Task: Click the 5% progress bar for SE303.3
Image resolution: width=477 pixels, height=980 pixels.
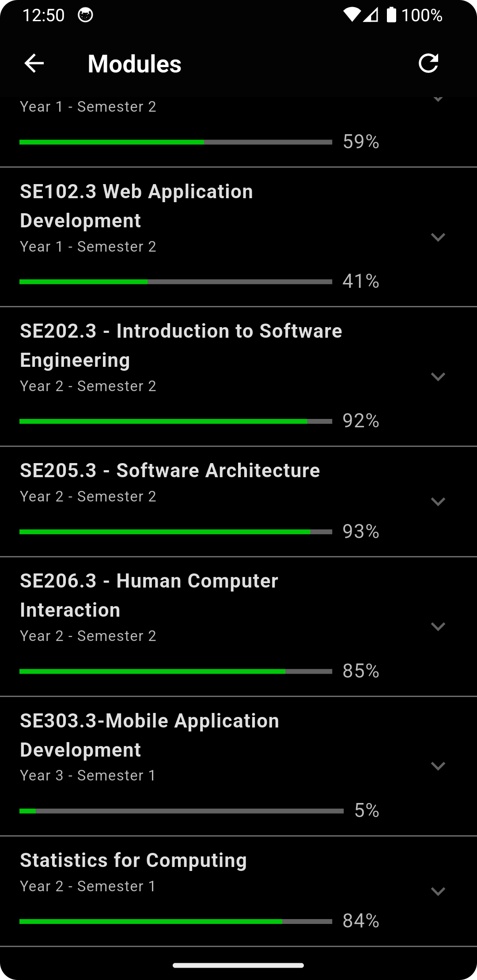Action: point(182,811)
